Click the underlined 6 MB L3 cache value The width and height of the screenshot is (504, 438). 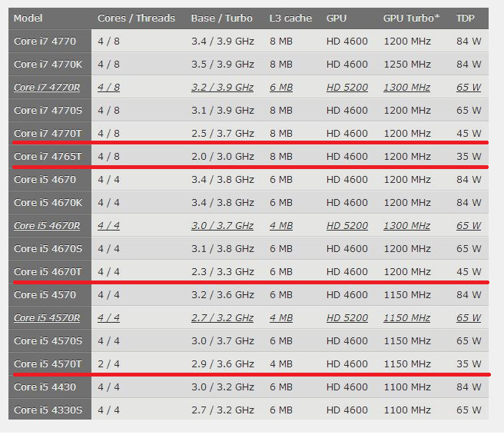pyautogui.click(x=281, y=88)
